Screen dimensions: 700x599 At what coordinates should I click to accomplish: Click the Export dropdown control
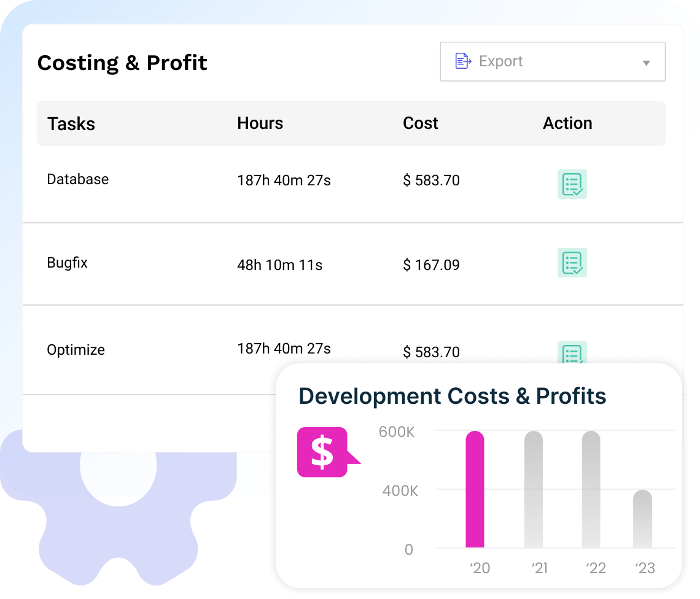pos(552,61)
